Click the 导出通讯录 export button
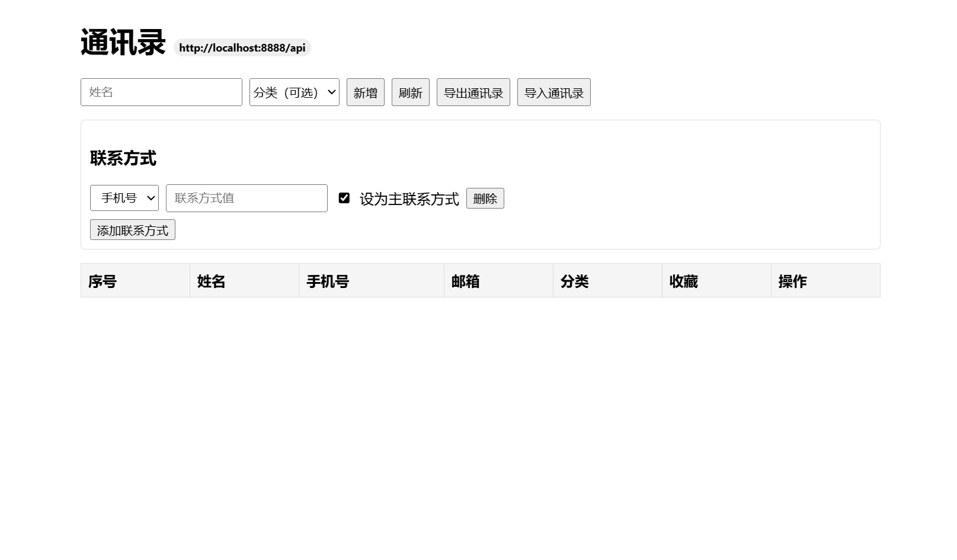 473,92
